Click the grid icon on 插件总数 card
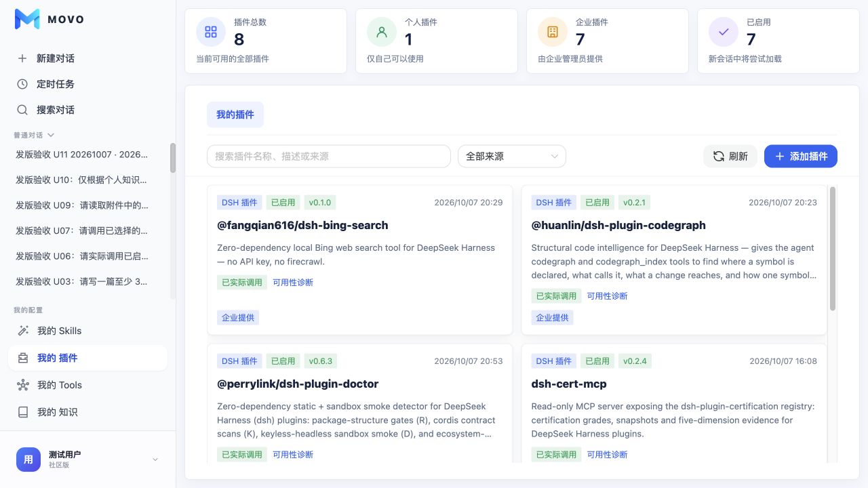Screen dimensions: 868x488 [211, 32]
